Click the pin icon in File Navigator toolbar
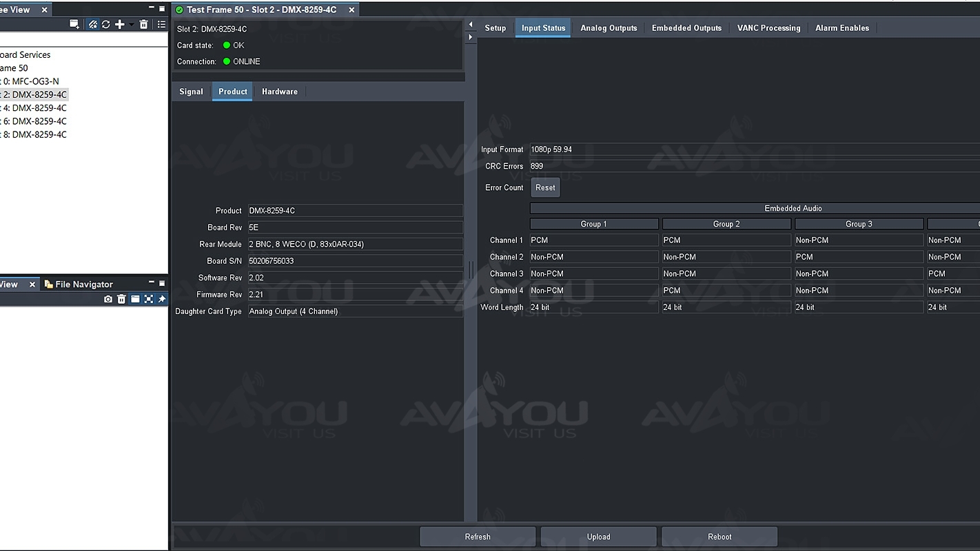 [x=162, y=299]
